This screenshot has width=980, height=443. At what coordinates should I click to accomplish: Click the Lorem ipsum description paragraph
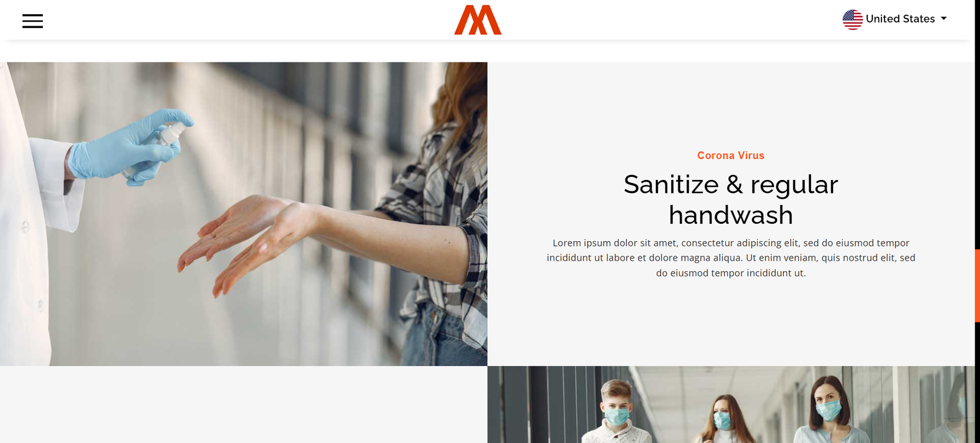tap(731, 258)
